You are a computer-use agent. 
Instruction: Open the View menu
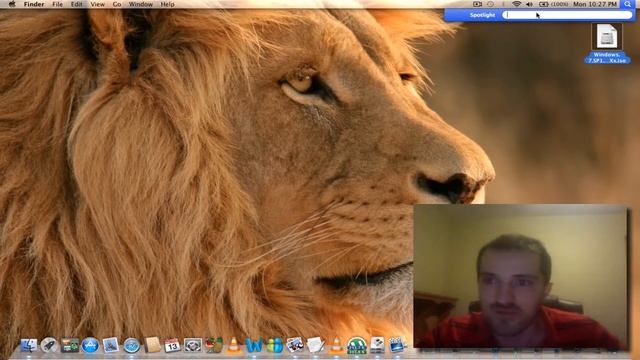click(x=97, y=4)
